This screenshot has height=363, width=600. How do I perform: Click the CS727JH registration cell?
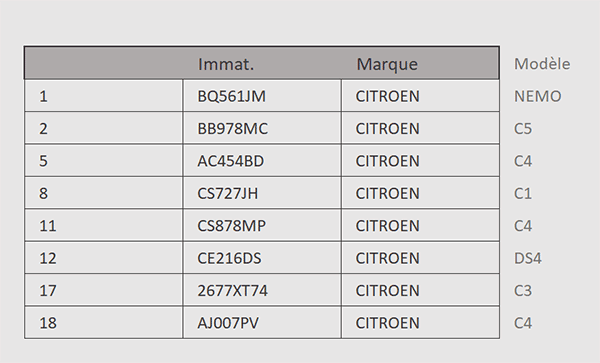pos(262,193)
